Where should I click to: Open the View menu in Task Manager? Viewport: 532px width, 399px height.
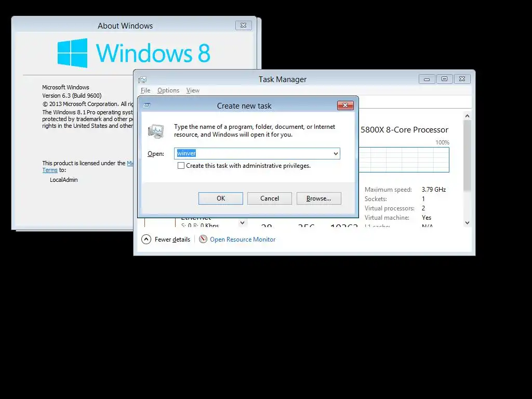click(193, 90)
